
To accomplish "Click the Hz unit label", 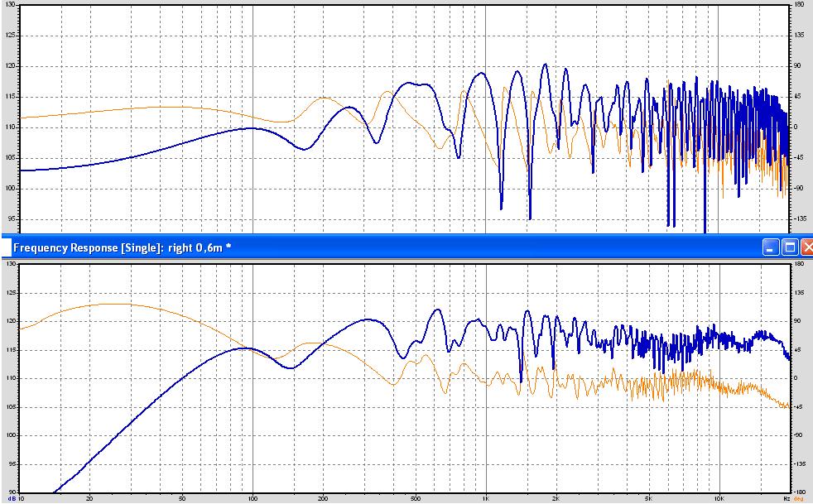I will pyautogui.click(x=787, y=499).
